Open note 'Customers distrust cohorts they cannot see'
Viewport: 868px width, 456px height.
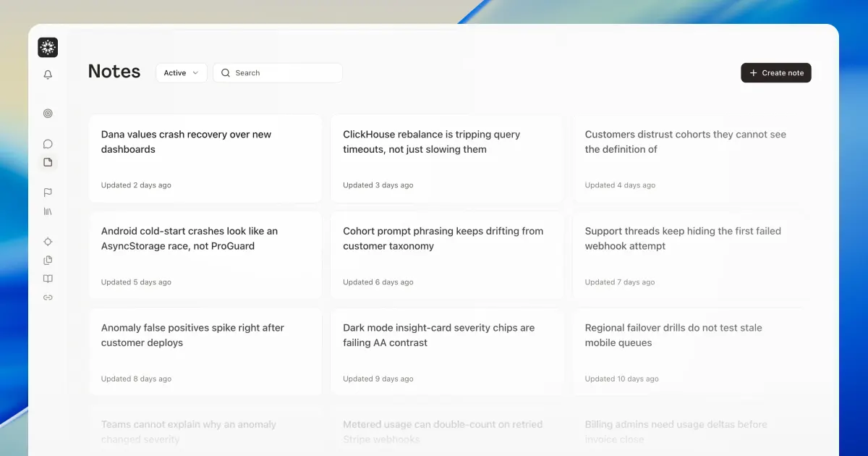pos(689,159)
